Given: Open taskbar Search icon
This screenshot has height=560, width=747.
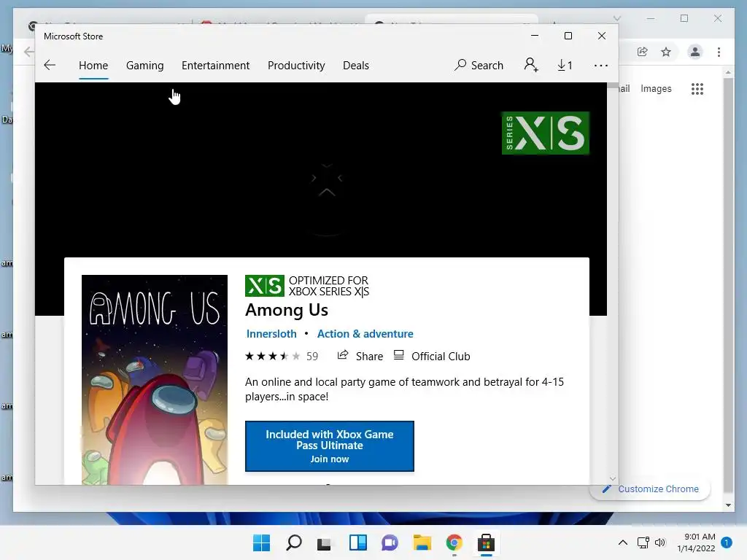Looking at the screenshot, I should point(293,542).
